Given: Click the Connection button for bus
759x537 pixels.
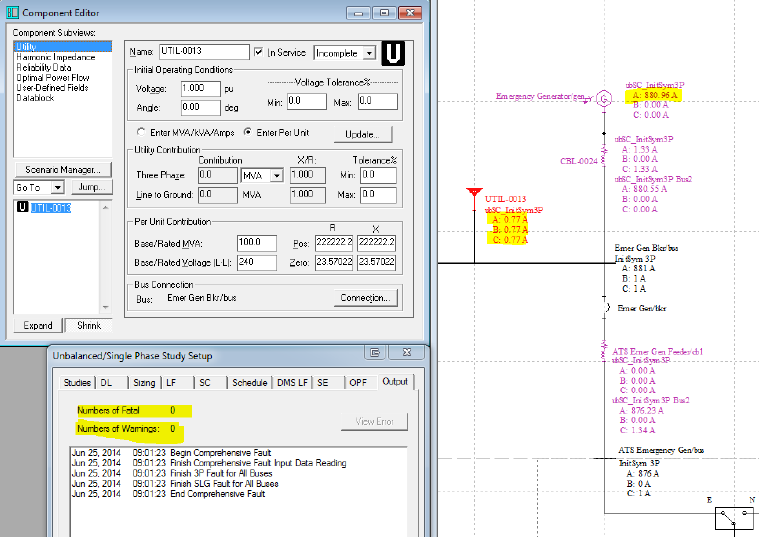Looking at the screenshot, I should coord(365,298).
